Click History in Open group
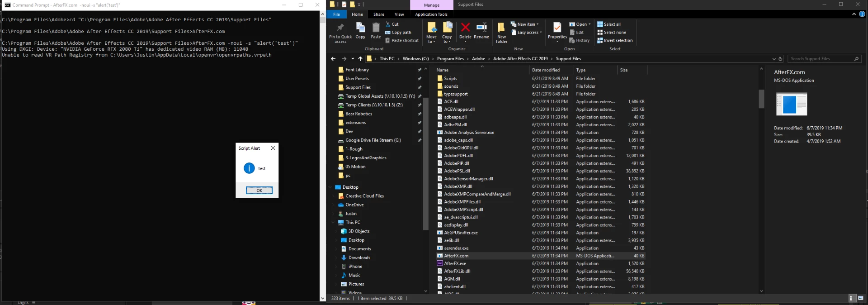This screenshot has width=868, height=305. pos(580,41)
